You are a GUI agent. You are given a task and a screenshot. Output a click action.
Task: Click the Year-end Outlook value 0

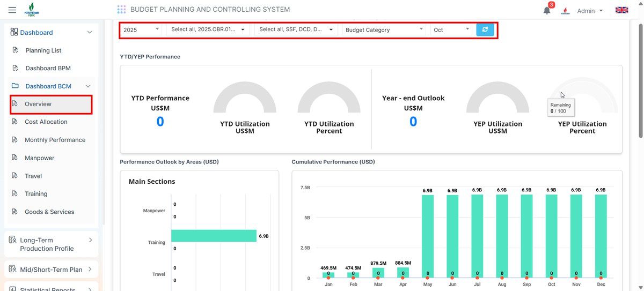[x=413, y=122]
